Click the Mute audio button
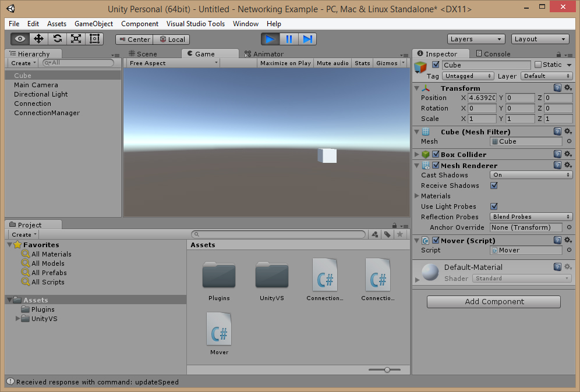The height and width of the screenshot is (392, 580). pos(333,63)
